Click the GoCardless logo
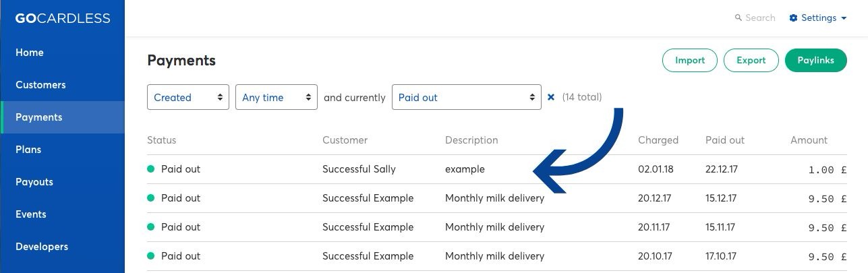Image resolution: width=868 pixels, height=273 pixels. click(x=63, y=18)
